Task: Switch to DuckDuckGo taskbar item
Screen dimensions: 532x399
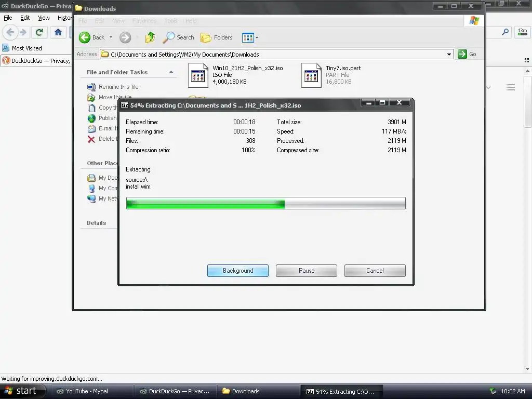Action: [175, 391]
